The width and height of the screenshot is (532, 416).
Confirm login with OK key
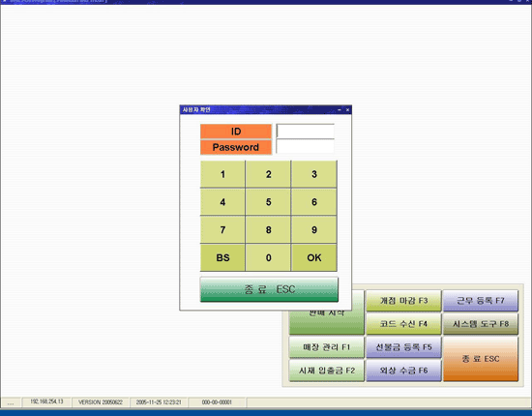(x=314, y=257)
